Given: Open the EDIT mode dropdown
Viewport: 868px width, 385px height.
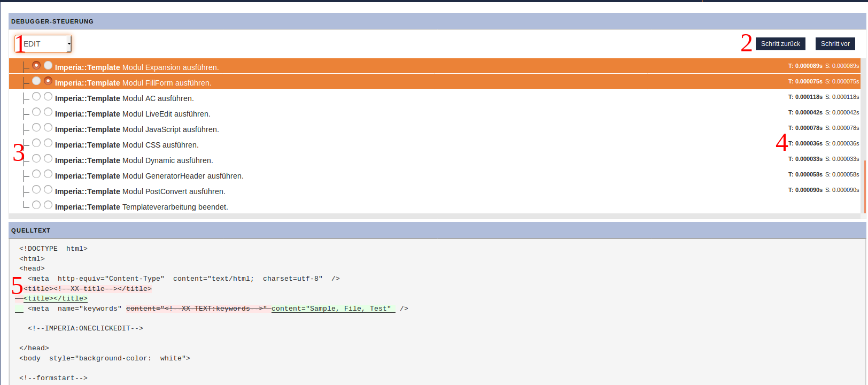Looking at the screenshot, I should (43, 44).
